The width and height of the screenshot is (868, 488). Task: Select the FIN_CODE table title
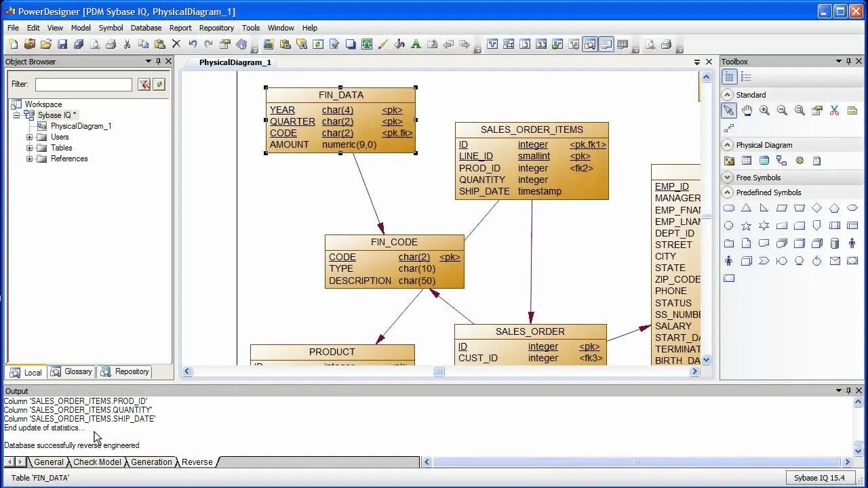click(394, 242)
